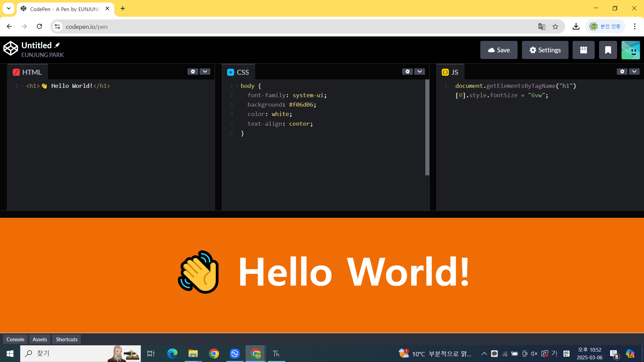This screenshot has height=362, width=644.
Task: Open pen Settings
Action: pyautogui.click(x=545, y=50)
